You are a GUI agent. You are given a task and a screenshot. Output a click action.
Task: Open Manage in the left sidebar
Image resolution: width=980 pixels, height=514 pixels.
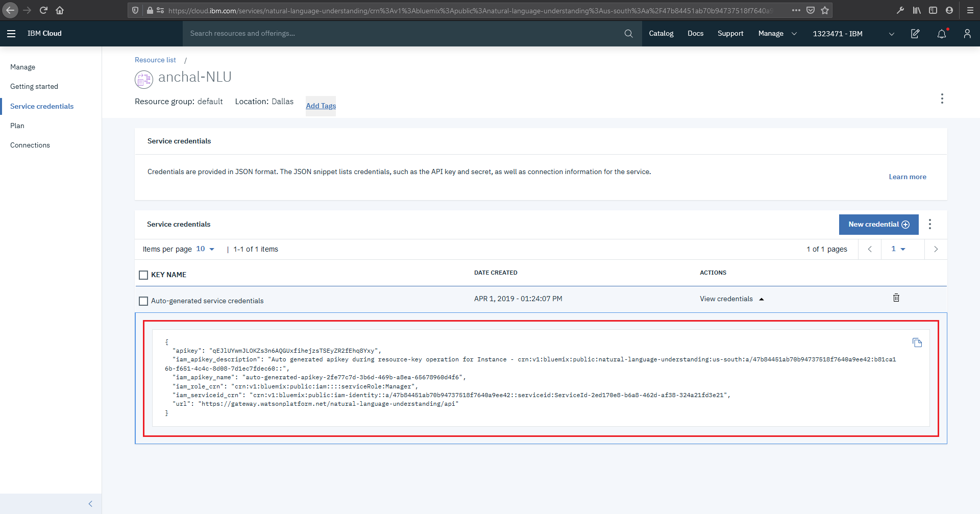[x=22, y=67]
